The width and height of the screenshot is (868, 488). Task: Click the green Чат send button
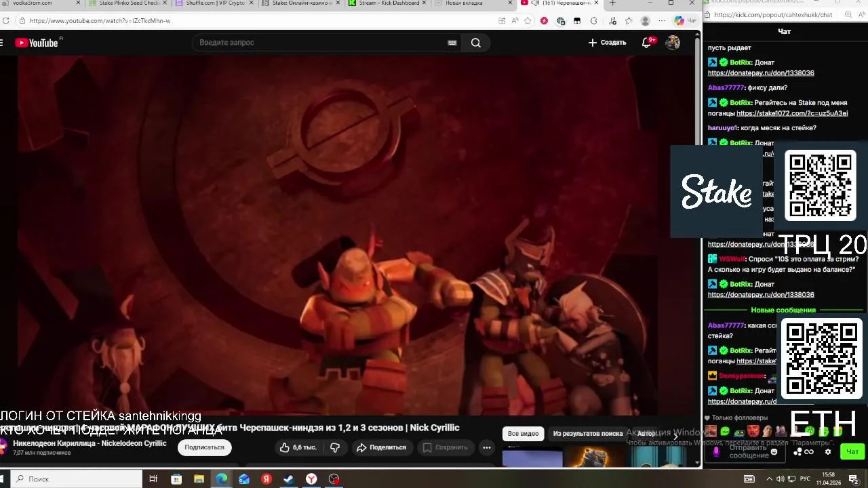click(852, 451)
